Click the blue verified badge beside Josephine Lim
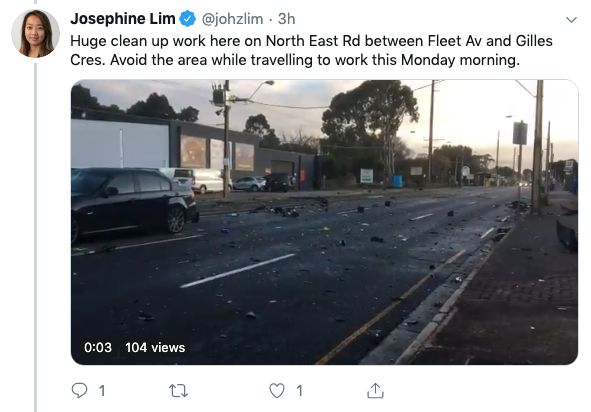Image resolution: width=591 pixels, height=412 pixels. pyautogui.click(x=187, y=19)
